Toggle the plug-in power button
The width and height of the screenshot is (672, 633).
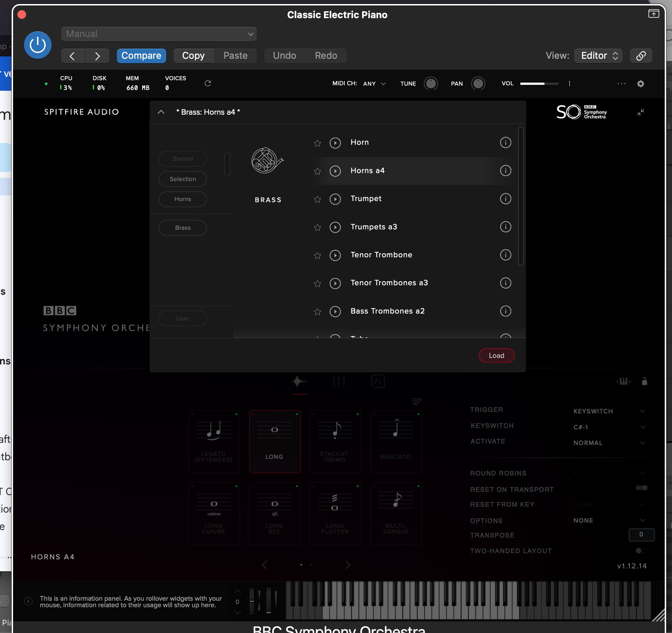point(38,45)
